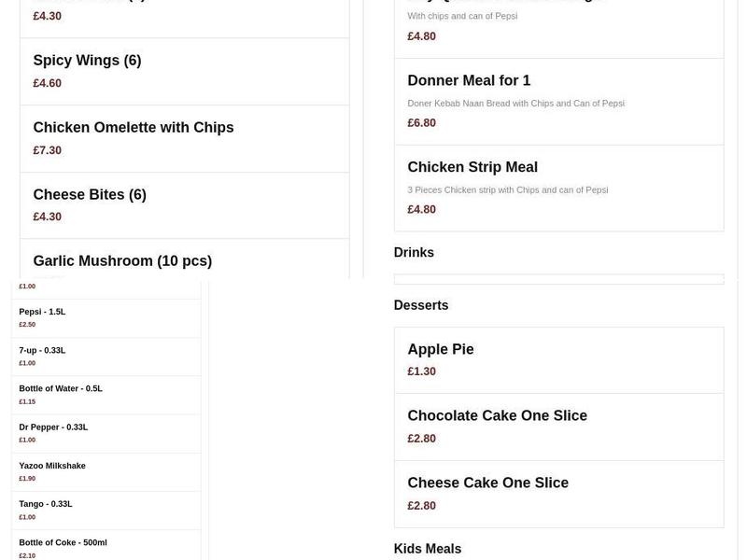Choose Bottle of Water 0.5L
Screen dimensions: 747x560
pos(58,388)
